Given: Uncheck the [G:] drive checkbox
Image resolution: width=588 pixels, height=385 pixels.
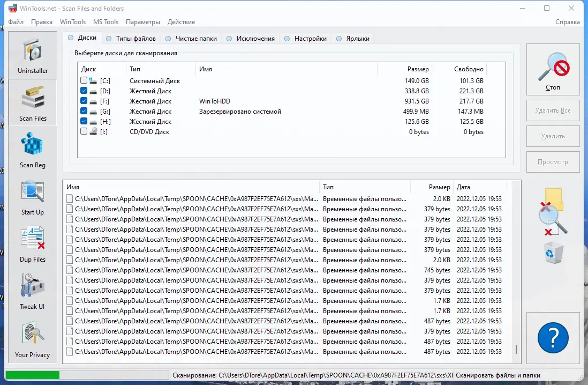Looking at the screenshot, I should 84,111.
